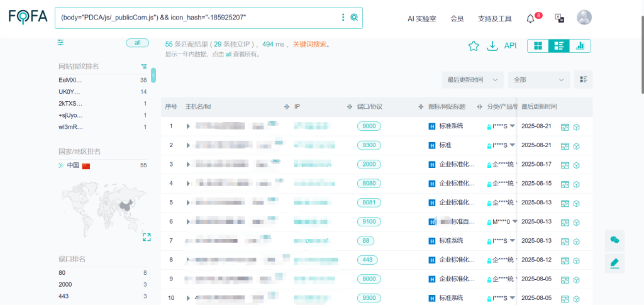
Task: Click the star icon to favorite this query
Action: pos(474,46)
